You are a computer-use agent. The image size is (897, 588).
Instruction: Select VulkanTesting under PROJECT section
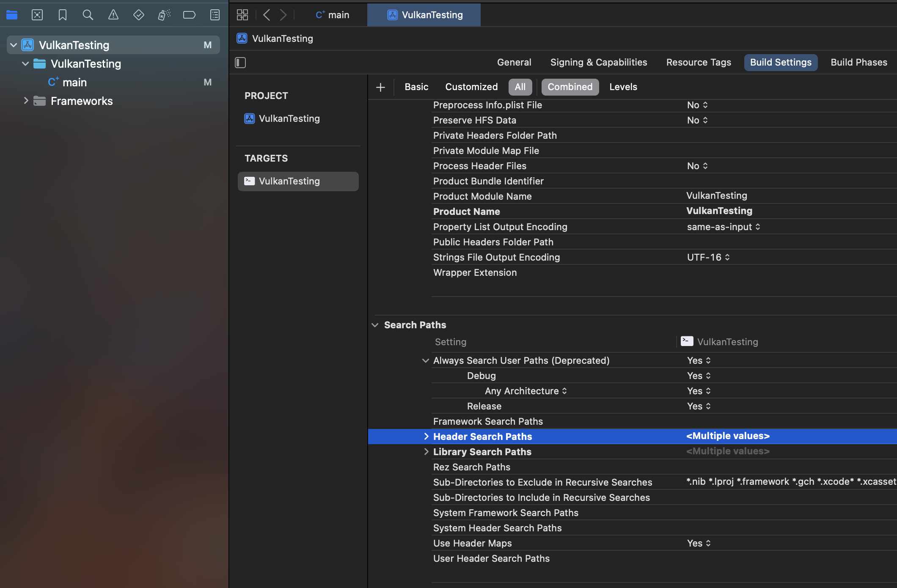pos(289,118)
